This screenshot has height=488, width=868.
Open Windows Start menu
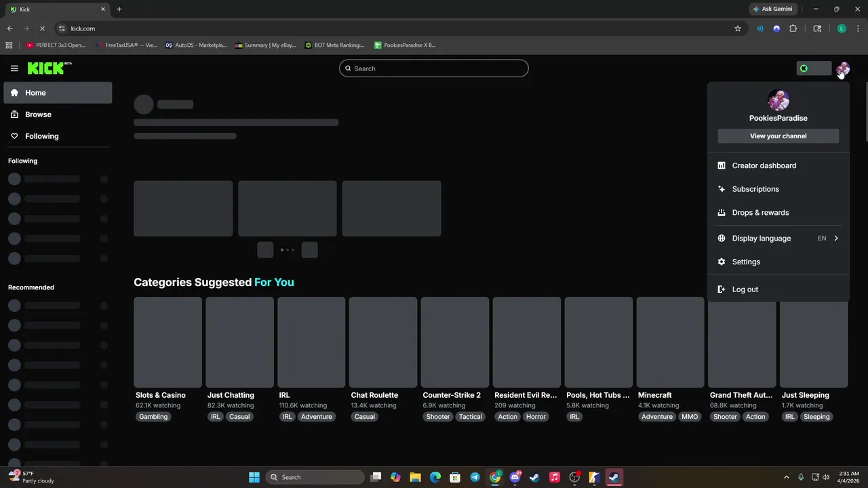[x=254, y=477]
